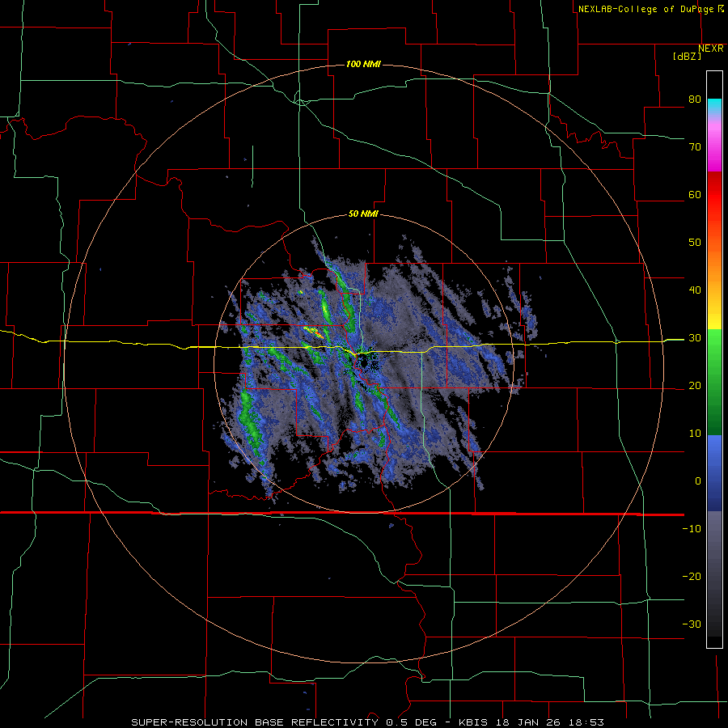This screenshot has height=728, width=728.
Task: Click the 50 NMI range ring label
Action: coord(363,214)
